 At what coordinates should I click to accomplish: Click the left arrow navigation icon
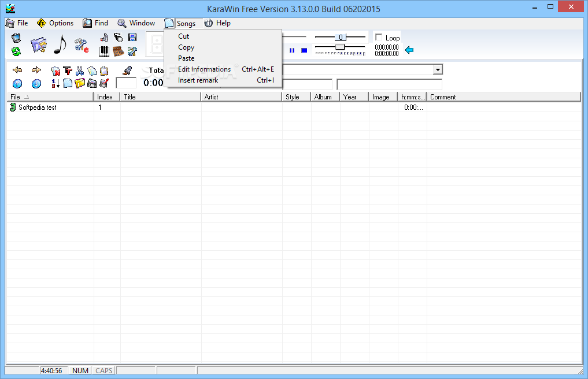[17, 70]
